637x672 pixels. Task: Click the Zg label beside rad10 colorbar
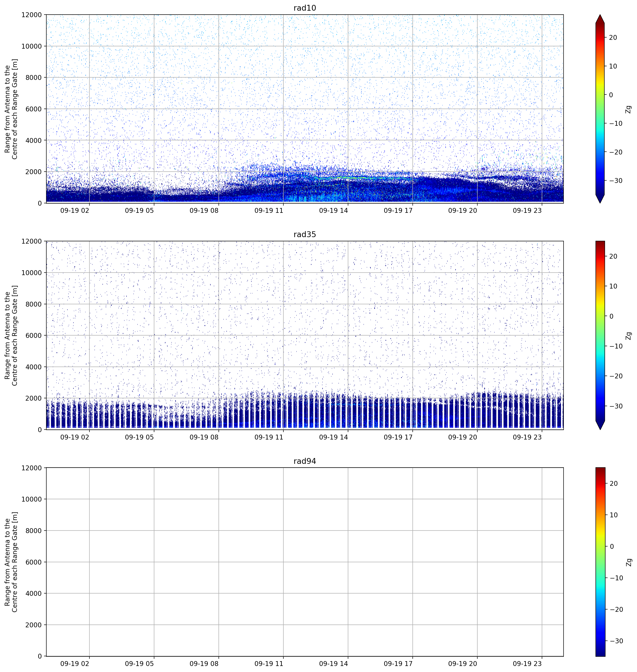pos(628,109)
